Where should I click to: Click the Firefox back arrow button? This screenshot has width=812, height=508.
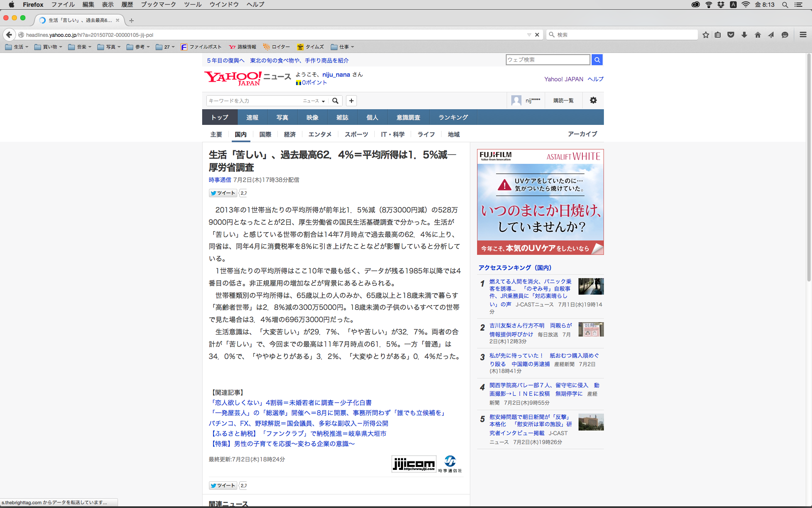point(9,35)
